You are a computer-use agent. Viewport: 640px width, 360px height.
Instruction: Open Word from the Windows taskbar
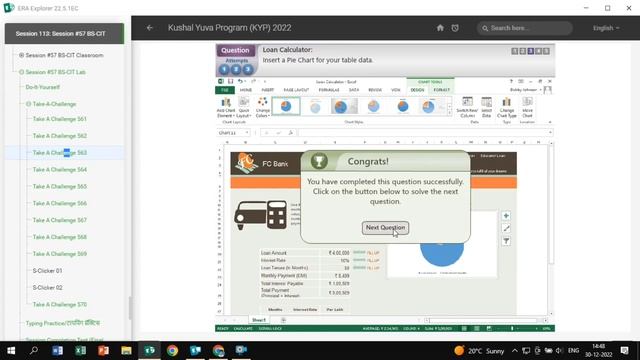[58, 350]
